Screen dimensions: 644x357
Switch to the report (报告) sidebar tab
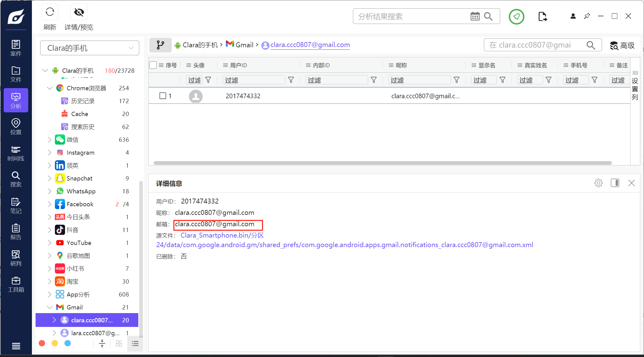[16, 232]
